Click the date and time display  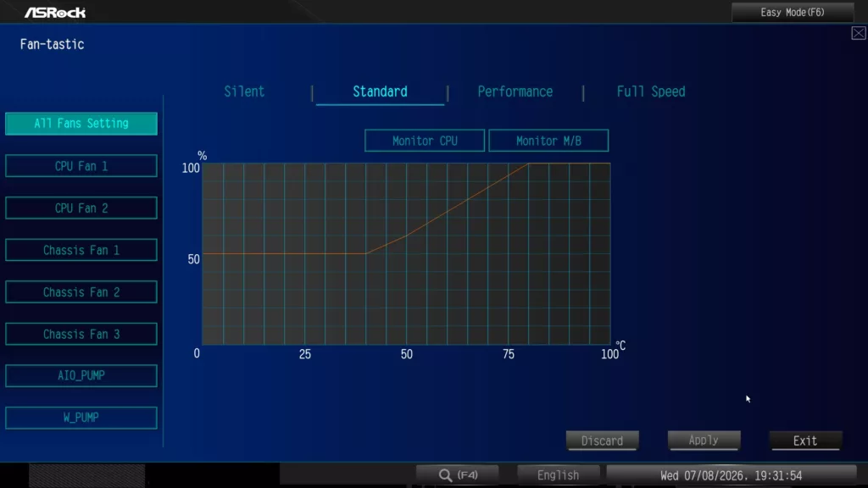[x=732, y=475]
